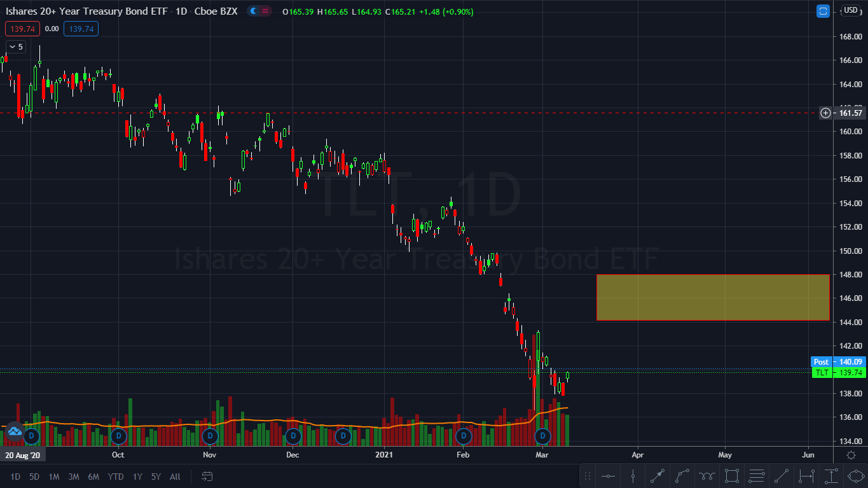Click the green TLT price label
The height and width of the screenshot is (488, 868).
coord(838,373)
